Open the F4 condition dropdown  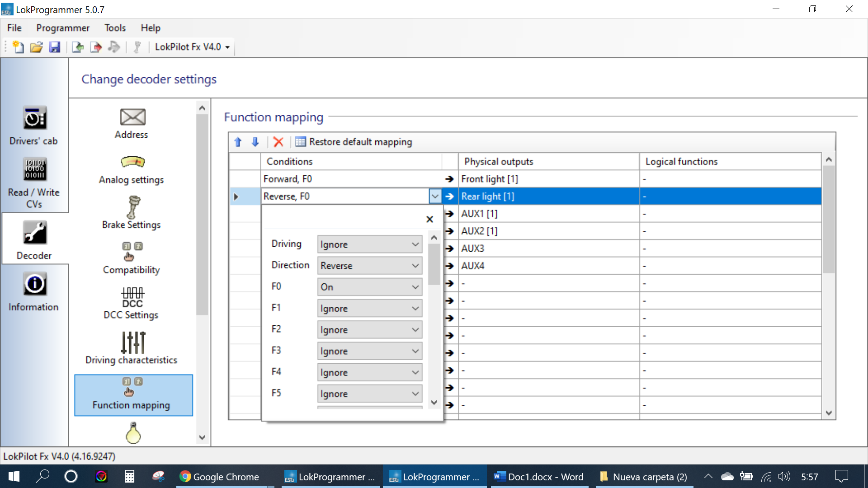coord(370,372)
